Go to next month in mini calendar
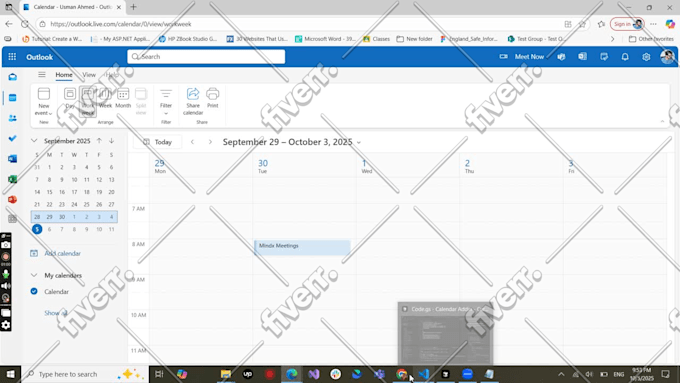680x383 pixels. [111, 141]
